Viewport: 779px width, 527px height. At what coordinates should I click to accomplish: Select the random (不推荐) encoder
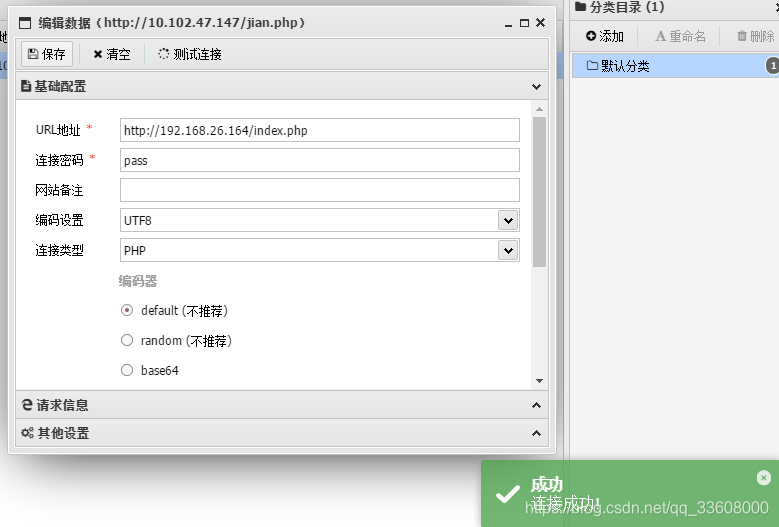pyautogui.click(x=127, y=340)
